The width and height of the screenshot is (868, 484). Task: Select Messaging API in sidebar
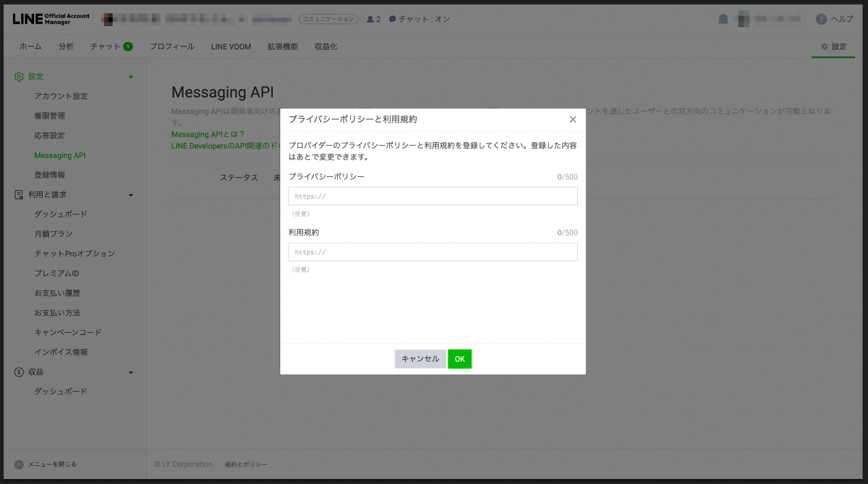point(60,156)
